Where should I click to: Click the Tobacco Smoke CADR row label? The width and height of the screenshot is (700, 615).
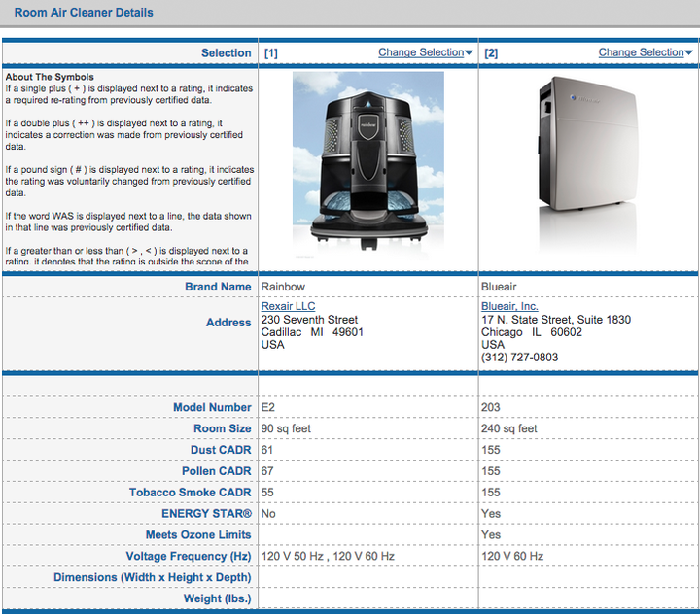191,493
